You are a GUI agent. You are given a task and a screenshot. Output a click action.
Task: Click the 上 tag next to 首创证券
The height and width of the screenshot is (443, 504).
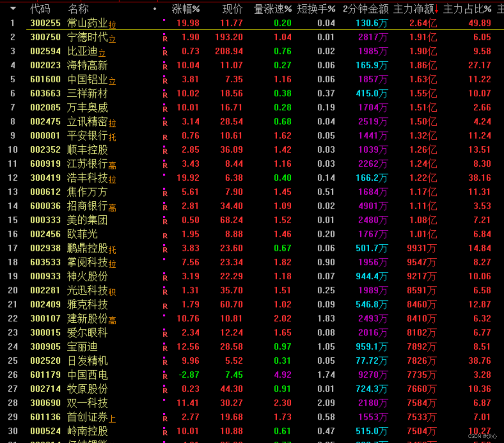pyautogui.click(x=112, y=419)
